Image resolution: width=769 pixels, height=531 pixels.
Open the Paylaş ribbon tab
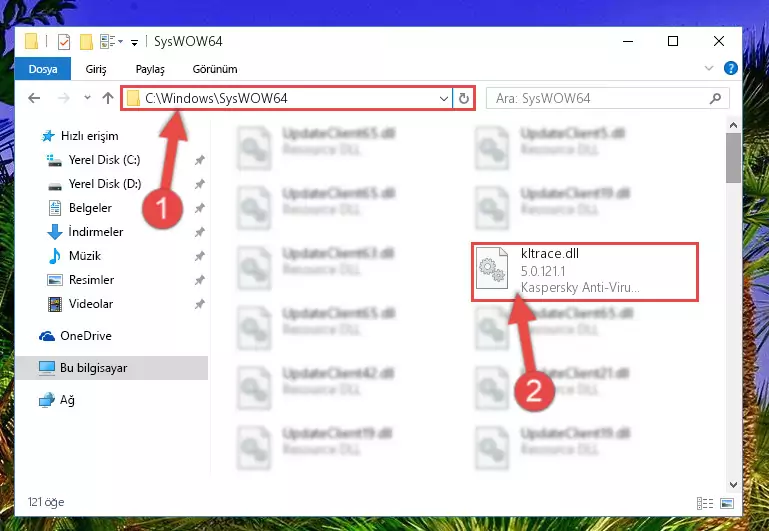[150, 69]
